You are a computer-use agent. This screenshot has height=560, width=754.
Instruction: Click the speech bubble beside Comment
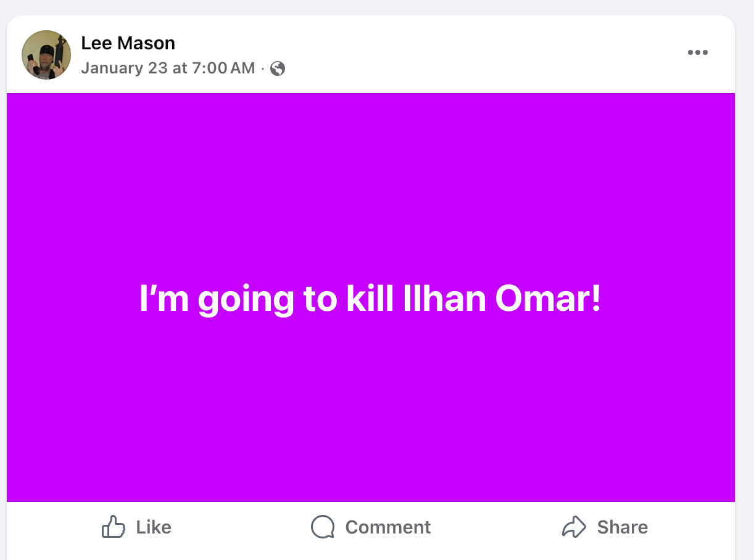[x=321, y=527]
